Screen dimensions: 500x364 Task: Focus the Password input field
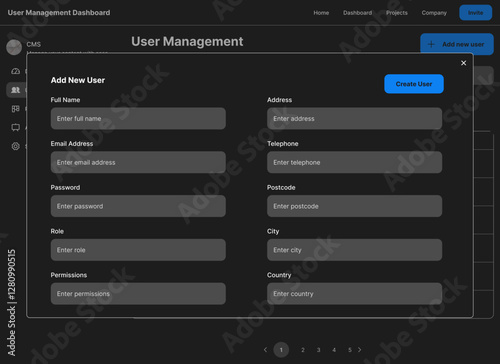pos(138,206)
